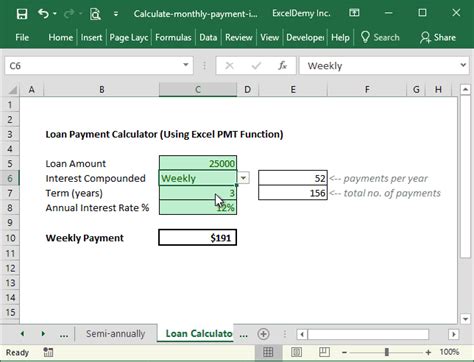The height and width of the screenshot is (362, 474).
Task: Click the Insert Function fx icon
Action: 283,66
